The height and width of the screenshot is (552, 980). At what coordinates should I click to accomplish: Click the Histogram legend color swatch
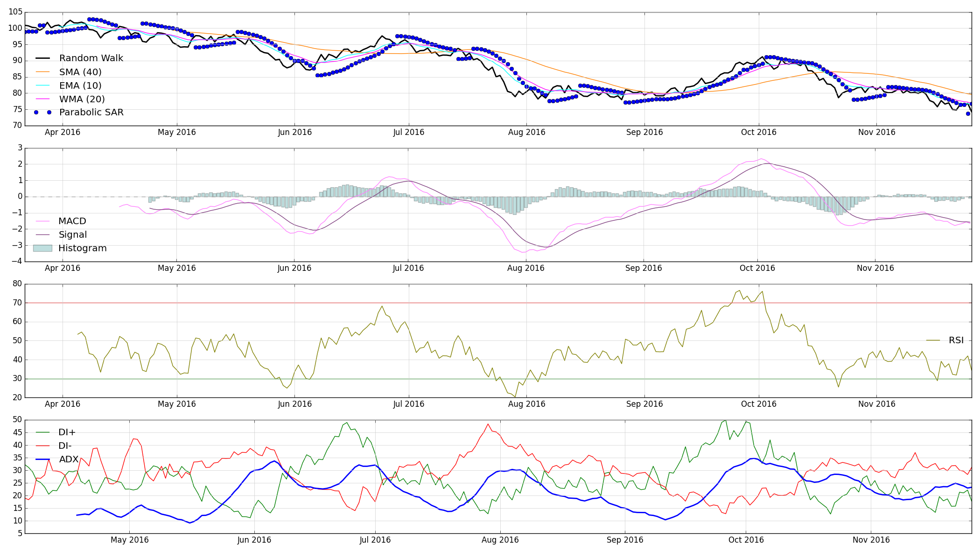coord(42,248)
